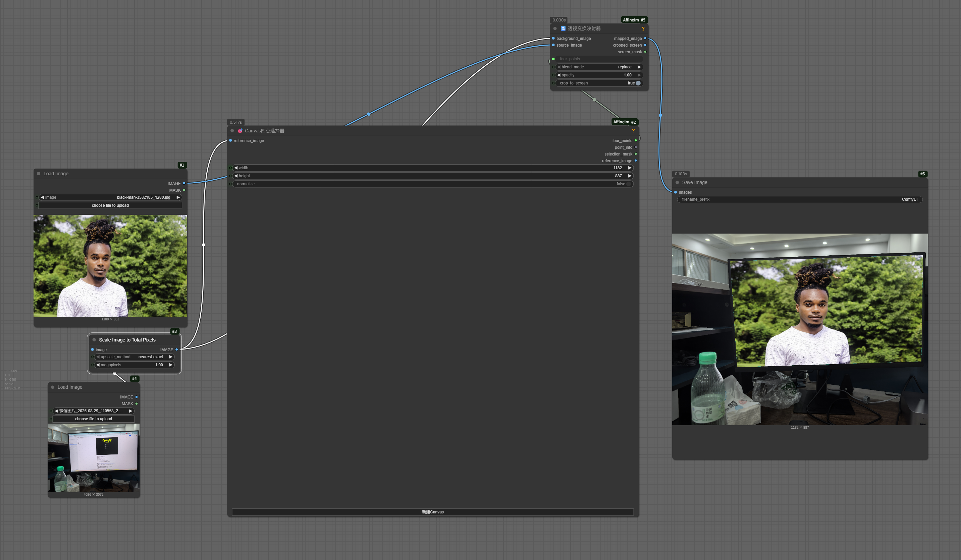This screenshot has width=961, height=560.
Task: Collapse the Load Image #4 node via its dot
Action: [53, 387]
